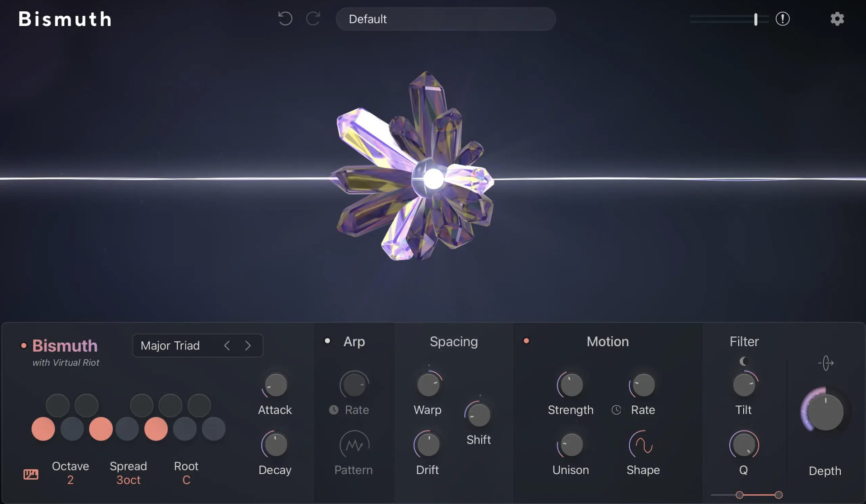Click the Motion Shape sine wave icon
Screen dimensions: 866x504
pyautogui.click(x=643, y=445)
